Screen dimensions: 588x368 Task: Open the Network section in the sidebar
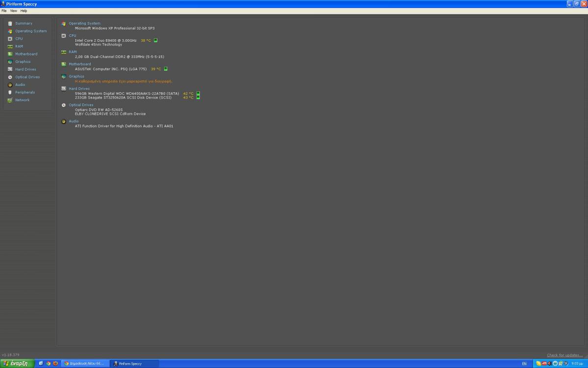(22, 100)
